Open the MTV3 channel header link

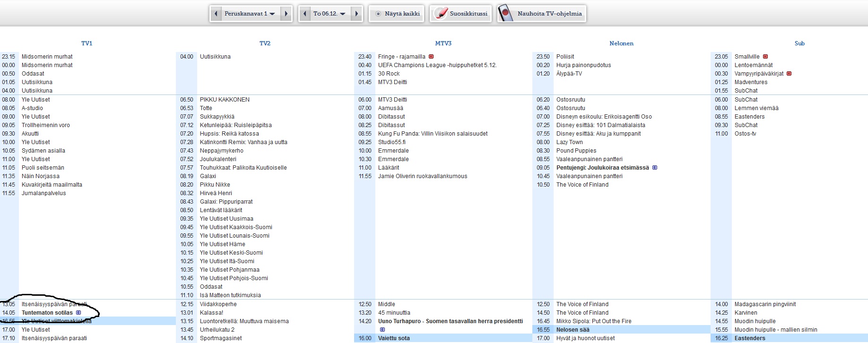(x=443, y=43)
